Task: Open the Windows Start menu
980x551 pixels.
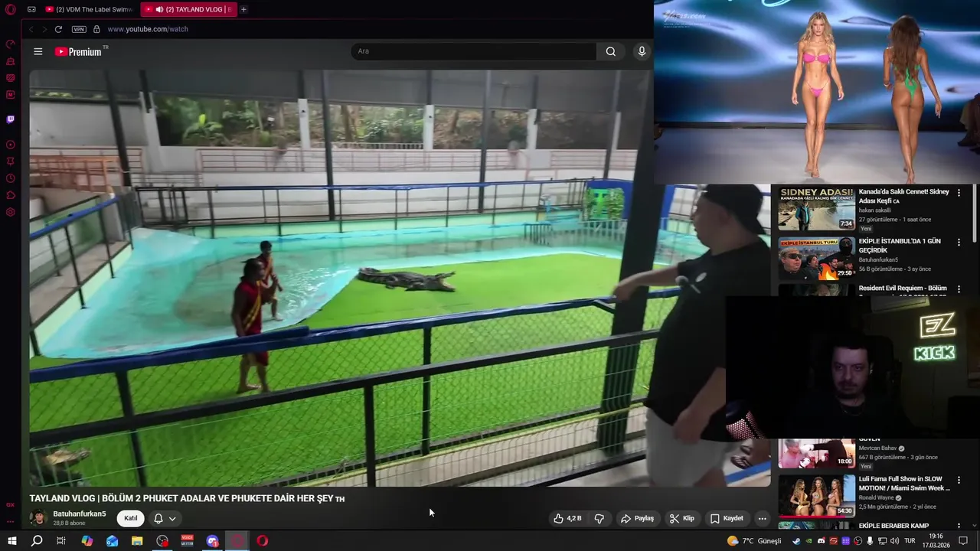Action: pyautogui.click(x=11, y=541)
